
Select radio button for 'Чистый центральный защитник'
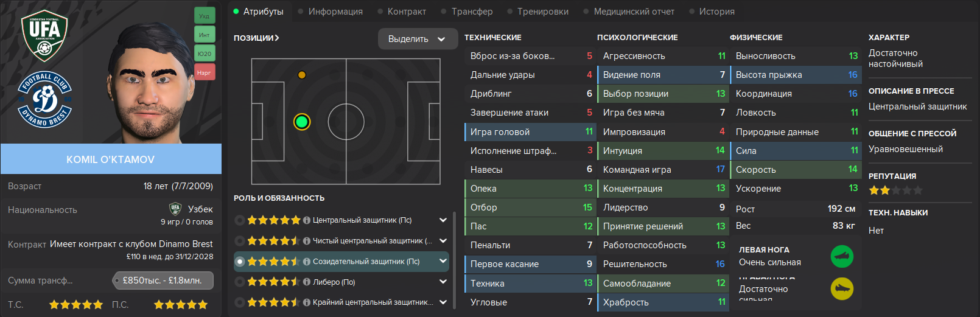[x=240, y=241]
